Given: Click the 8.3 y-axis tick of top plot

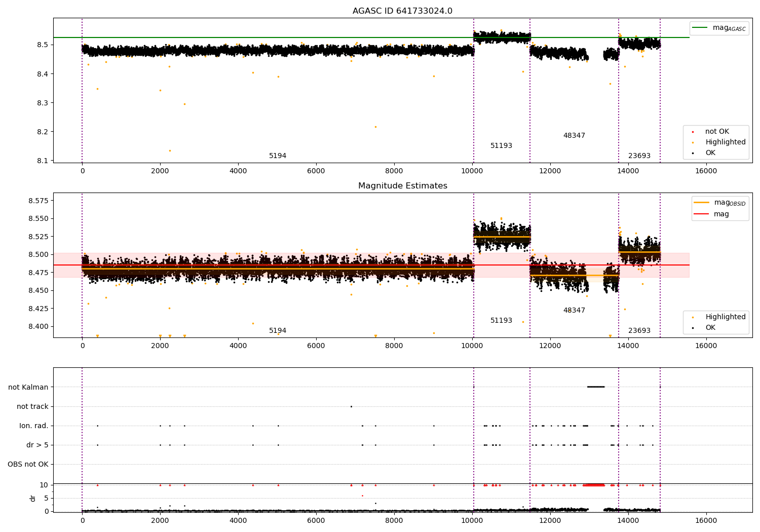Looking at the screenshot, I should [43, 103].
